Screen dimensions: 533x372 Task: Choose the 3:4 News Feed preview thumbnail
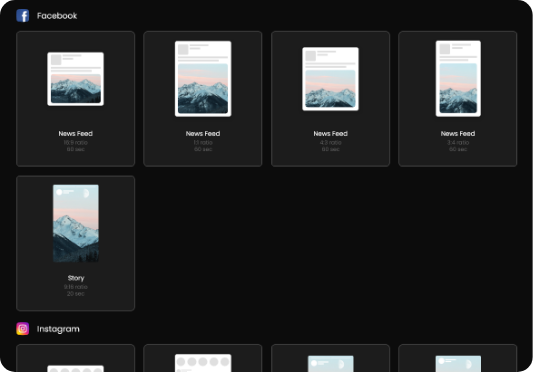point(458,79)
